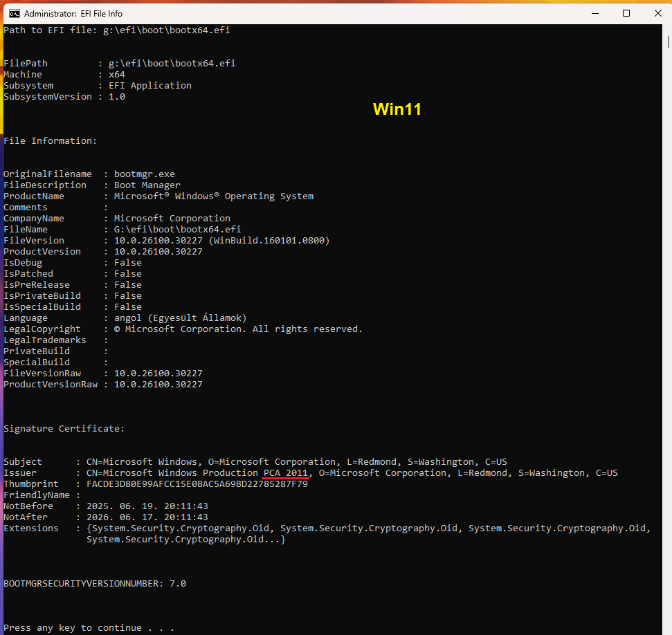Click the IsDebug value 'False'
Image resolution: width=672 pixels, height=635 pixels.
point(128,263)
